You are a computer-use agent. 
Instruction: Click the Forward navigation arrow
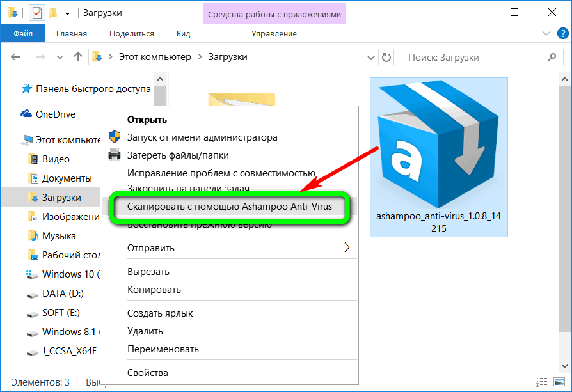click(40, 57)
